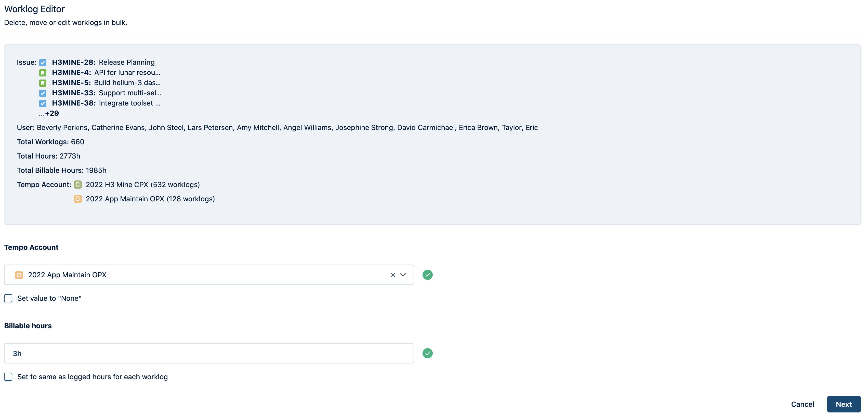The width and height of the screenshot is (868, 418).
Task: Click the Worklog Editor heading
Action: pos(34,9)
